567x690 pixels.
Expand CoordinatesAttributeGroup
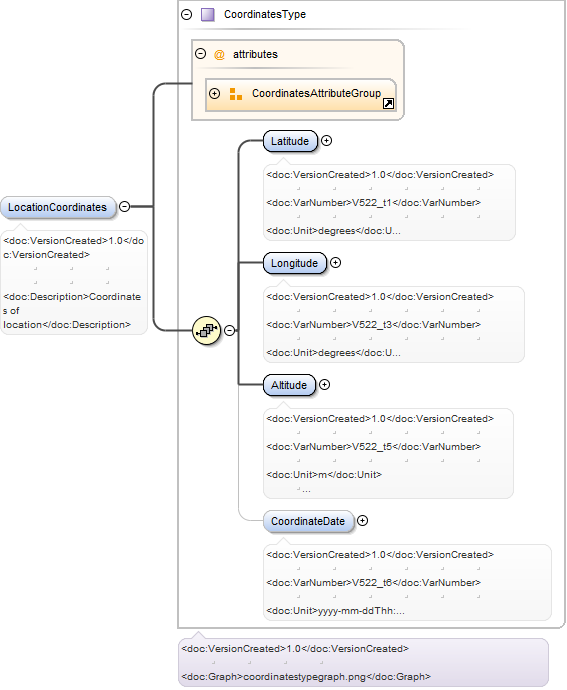tap(214, 93)
